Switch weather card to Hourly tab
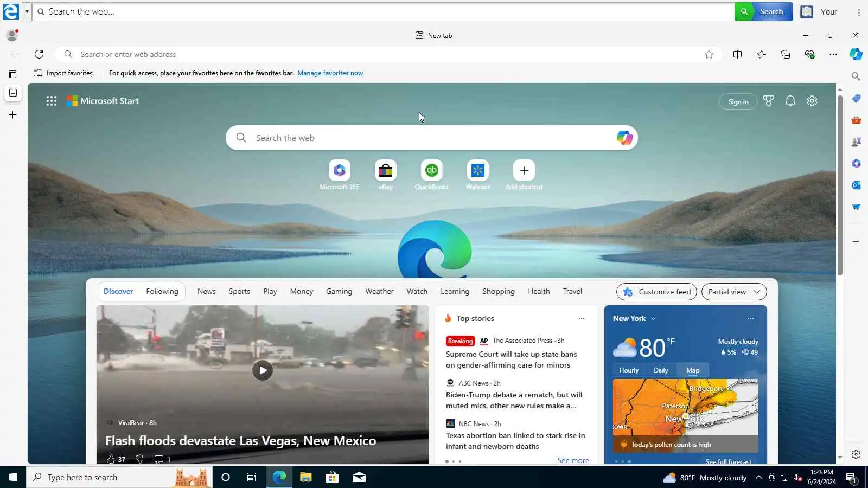 [629, 370]
